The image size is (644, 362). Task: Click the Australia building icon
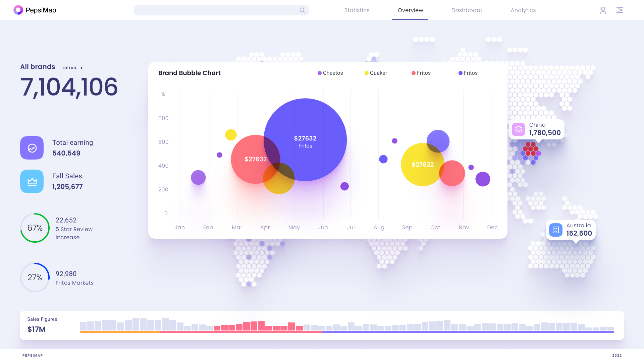(555, 230)
